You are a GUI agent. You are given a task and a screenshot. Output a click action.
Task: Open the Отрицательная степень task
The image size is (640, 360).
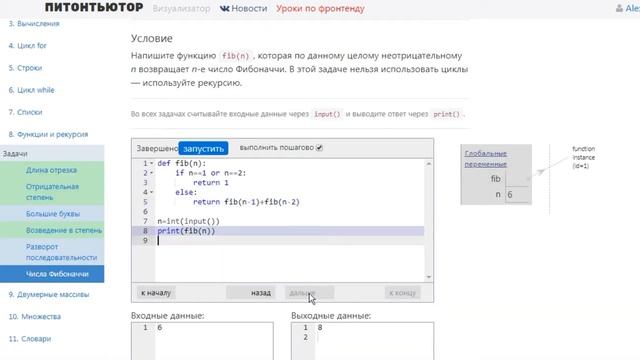click(52, 192)
